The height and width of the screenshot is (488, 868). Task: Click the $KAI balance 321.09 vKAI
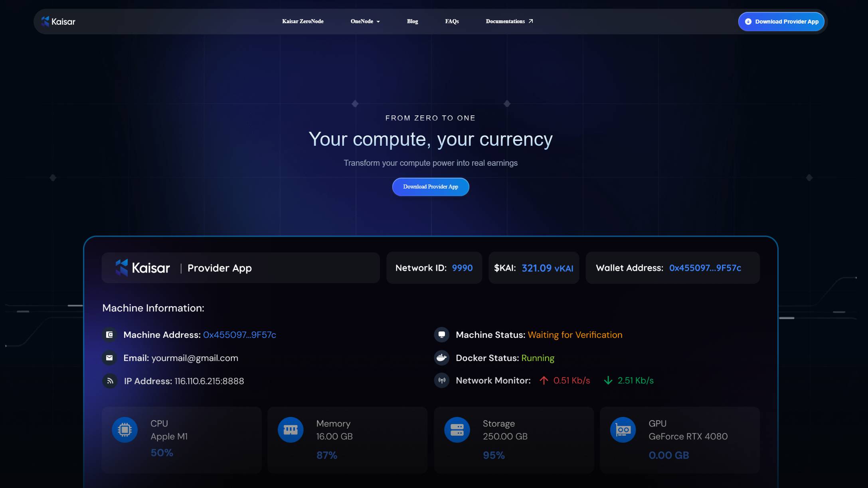(x=548, y=268)
